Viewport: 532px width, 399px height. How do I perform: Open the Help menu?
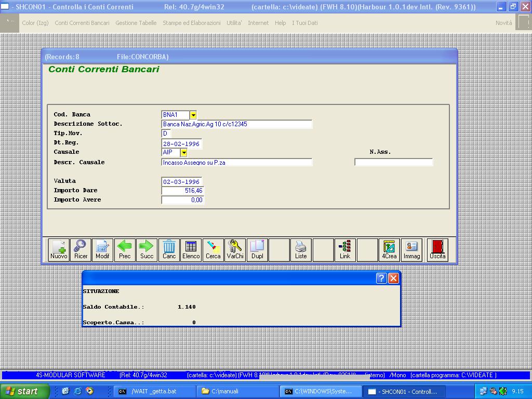tap(280, 23)
